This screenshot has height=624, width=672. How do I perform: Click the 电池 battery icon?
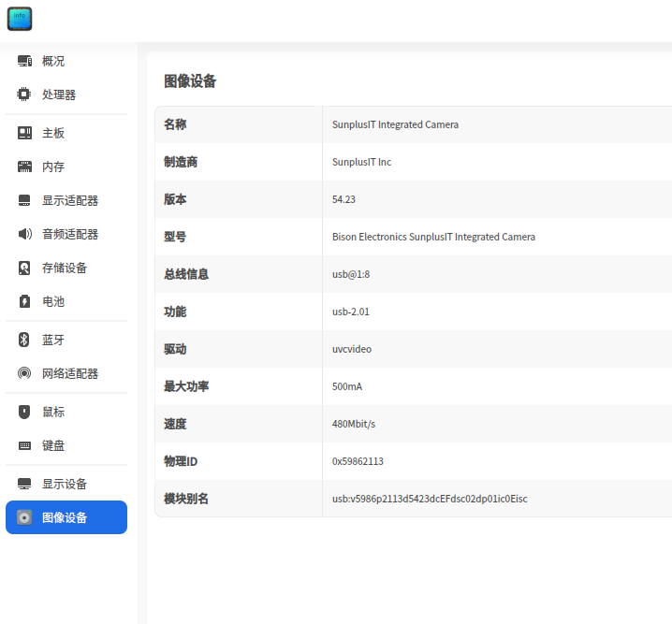coord(24,301)
